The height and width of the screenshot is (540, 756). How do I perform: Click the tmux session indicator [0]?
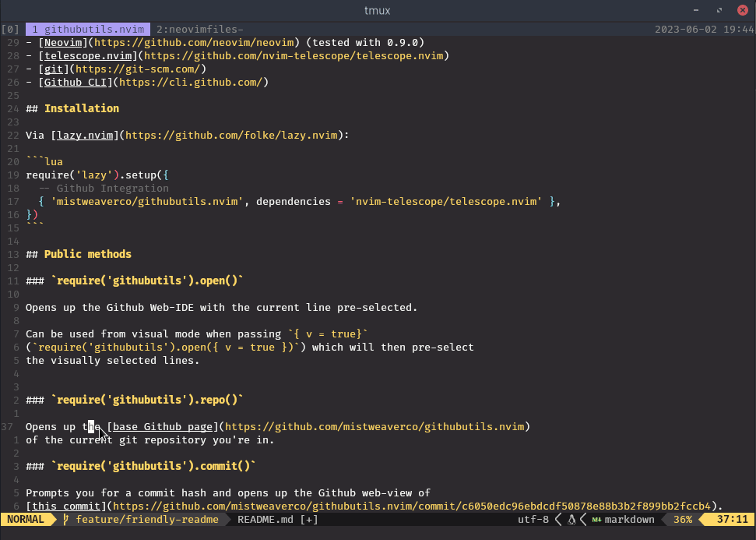point(10,30)
